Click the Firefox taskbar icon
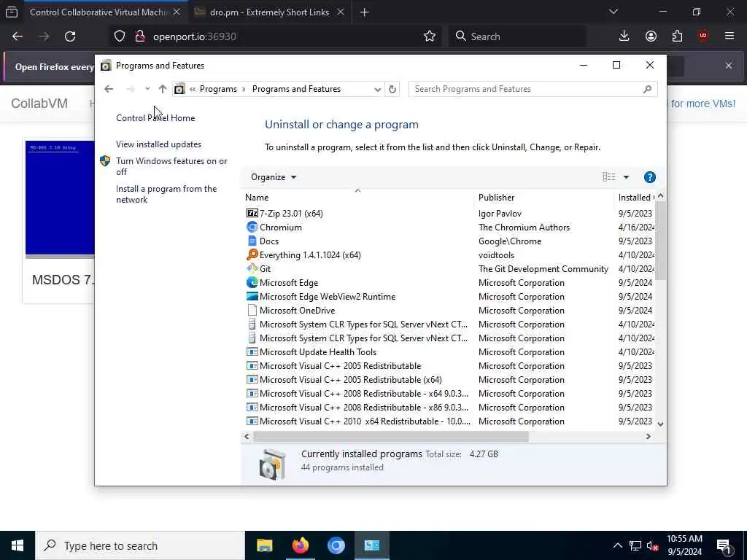 [300, 545]
